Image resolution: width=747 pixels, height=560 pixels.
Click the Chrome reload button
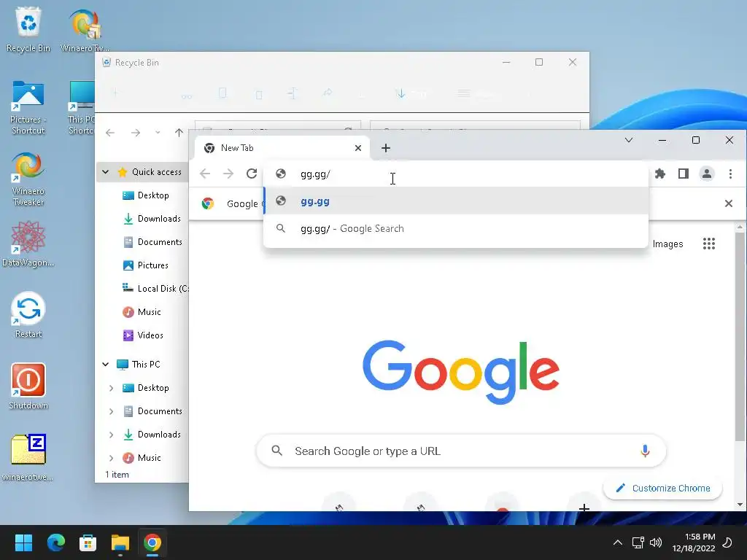[252, 174]
